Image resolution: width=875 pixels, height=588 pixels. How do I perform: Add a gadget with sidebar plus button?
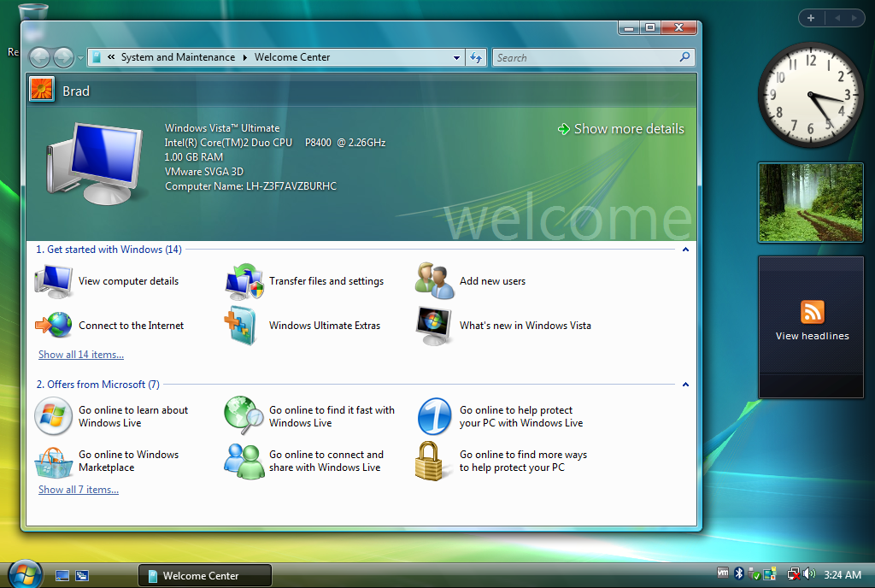(x=811, y=18)
